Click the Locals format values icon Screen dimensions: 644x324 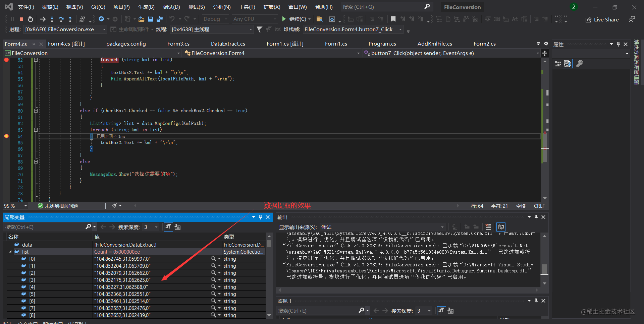click(x=178, y=227)
